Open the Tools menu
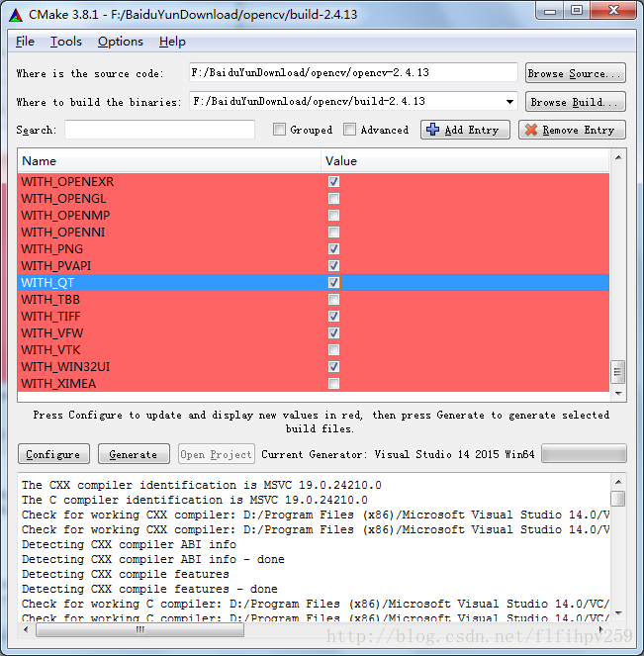Screen dimensions: 644x656 click(66, 42)
